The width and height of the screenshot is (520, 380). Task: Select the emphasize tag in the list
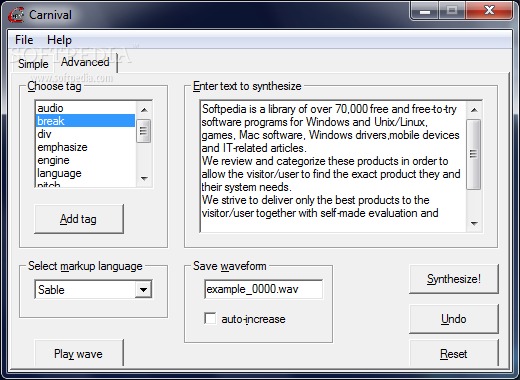(x=86, y=147)
